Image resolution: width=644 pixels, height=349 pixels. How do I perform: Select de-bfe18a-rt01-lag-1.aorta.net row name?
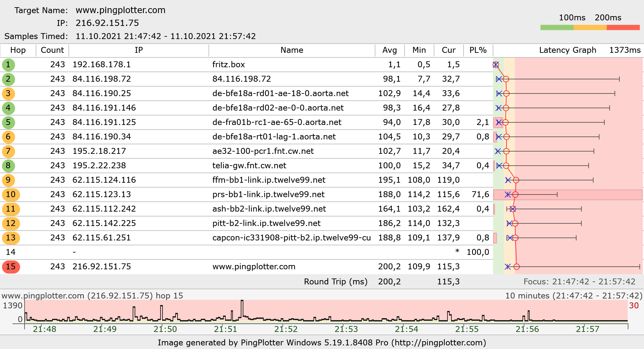274,137
